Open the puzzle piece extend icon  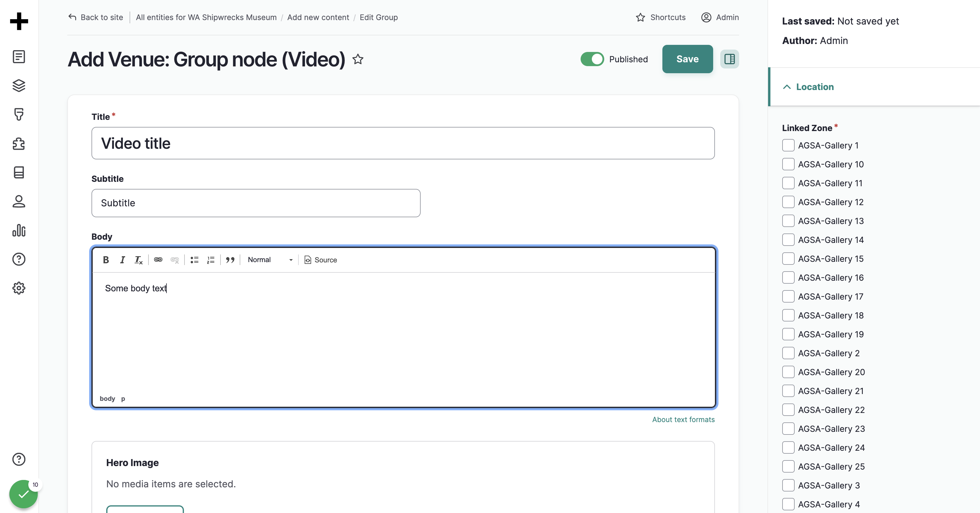click(19, 143)
